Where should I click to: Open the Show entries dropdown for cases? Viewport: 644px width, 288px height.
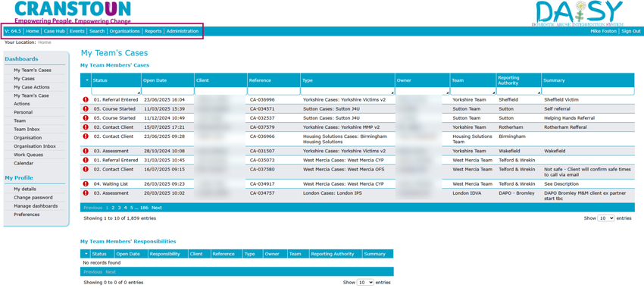coord(606,218)
